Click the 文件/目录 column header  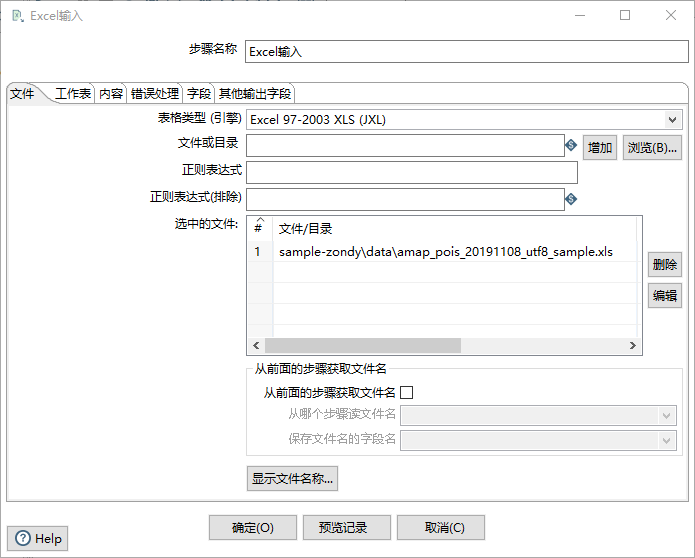[x=455, y=229]
